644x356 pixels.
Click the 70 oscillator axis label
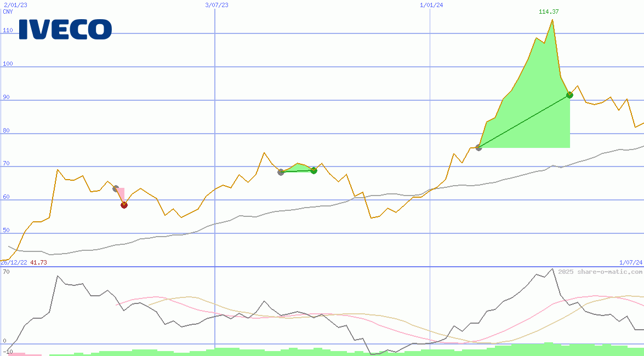6,272
